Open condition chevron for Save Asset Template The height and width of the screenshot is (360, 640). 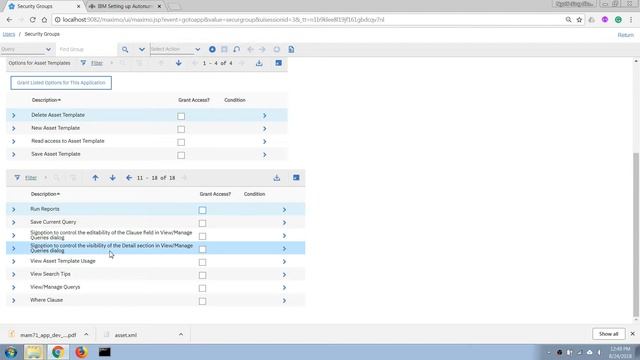[x=264, y=155]
